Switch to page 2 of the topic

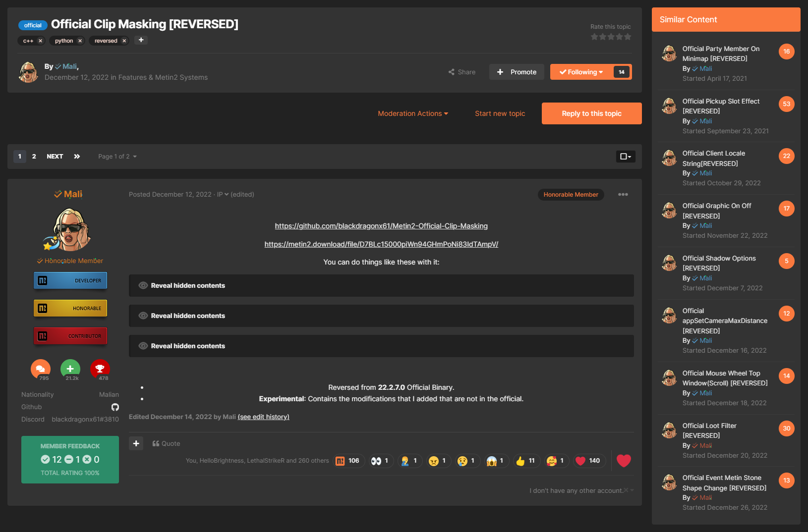coord(34,156)
